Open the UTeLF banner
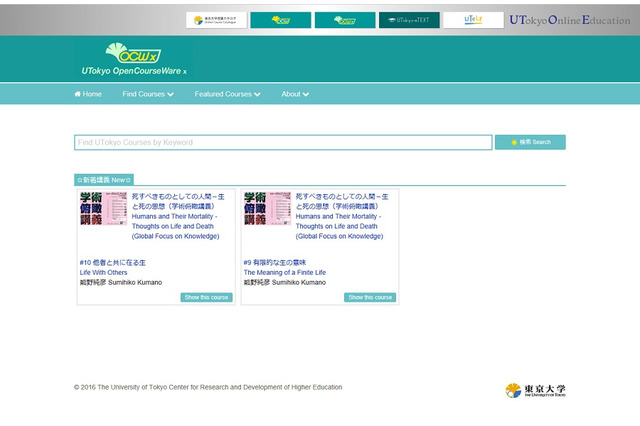The image size is (640, 426). 473,20
